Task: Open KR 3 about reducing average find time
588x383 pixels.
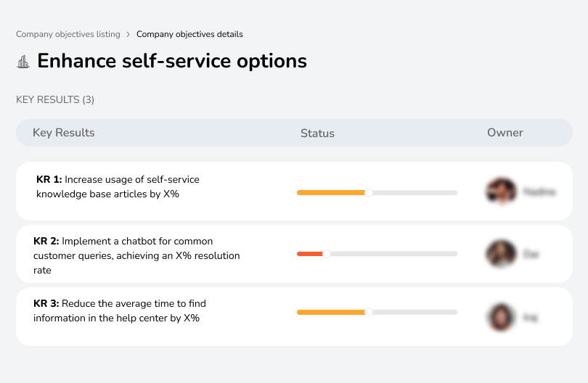Action: (120, 310)
